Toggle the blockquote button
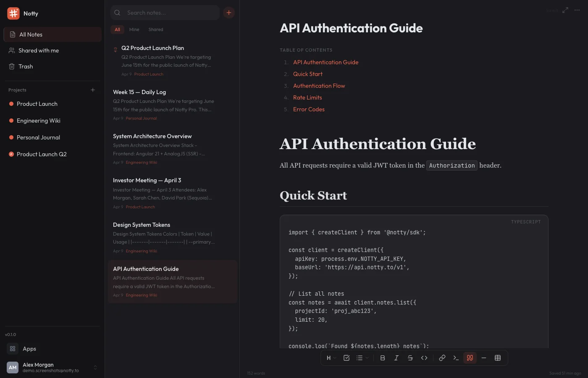 [x=470, y=358]
